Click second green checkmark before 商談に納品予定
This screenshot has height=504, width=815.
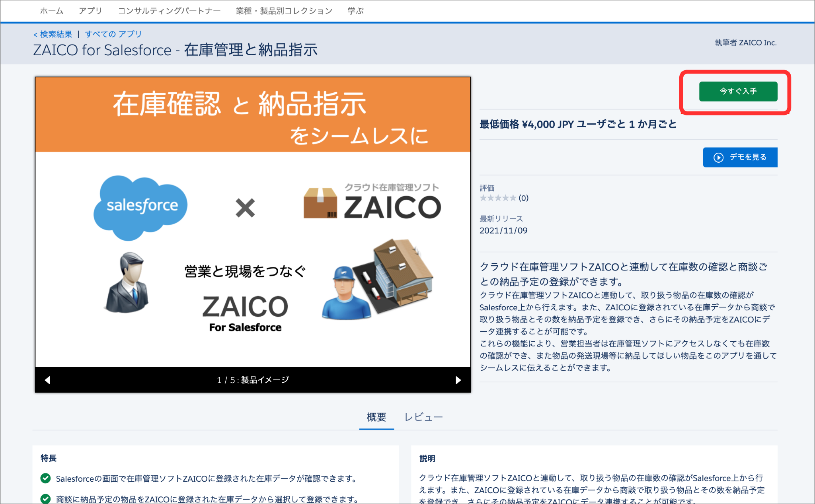coord(46,498)
